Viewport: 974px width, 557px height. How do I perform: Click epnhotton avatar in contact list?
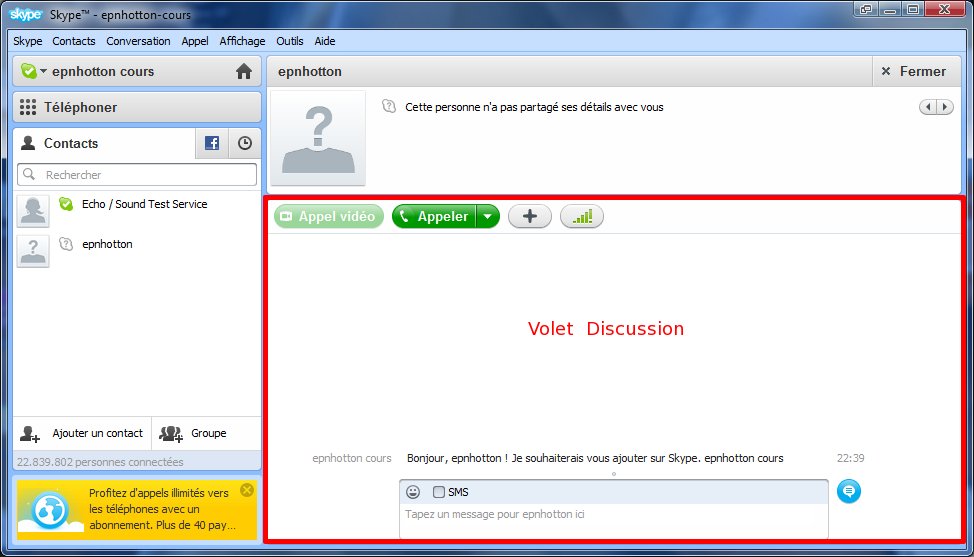[x=33, y=251]
